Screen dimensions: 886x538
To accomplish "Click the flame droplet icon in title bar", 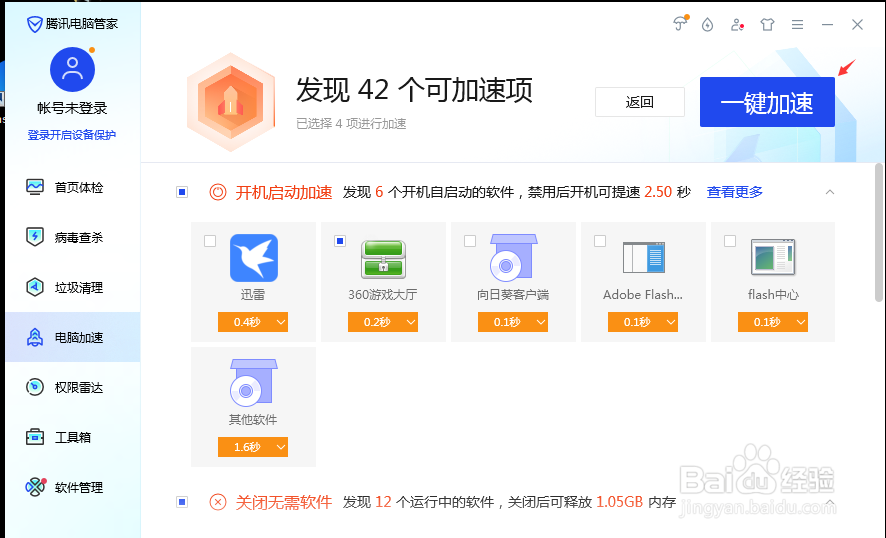I will click(707, 24).
